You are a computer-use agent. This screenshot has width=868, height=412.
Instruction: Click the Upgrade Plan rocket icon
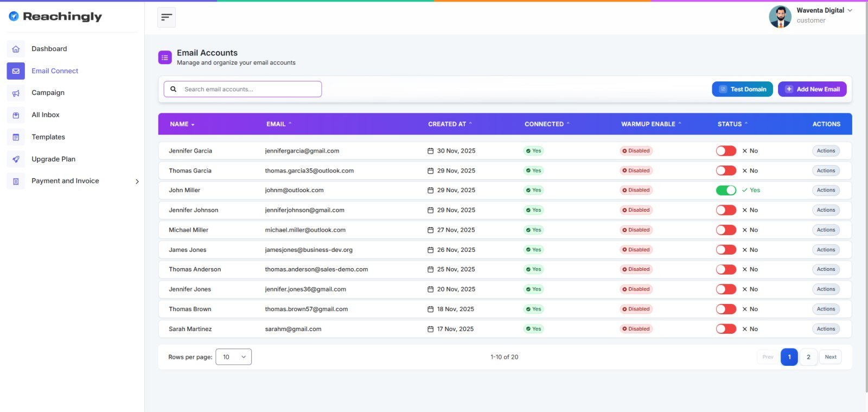pyautogui.click(x=16, y=159)
